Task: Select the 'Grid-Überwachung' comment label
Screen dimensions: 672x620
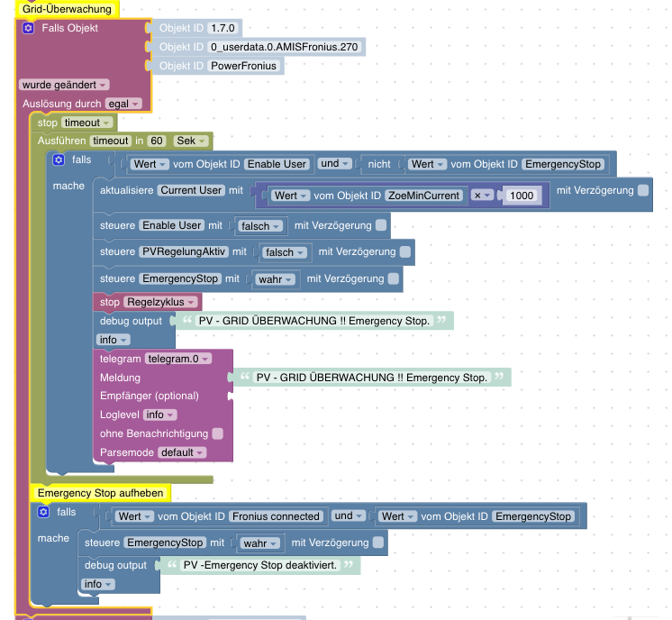Action: 67,9
